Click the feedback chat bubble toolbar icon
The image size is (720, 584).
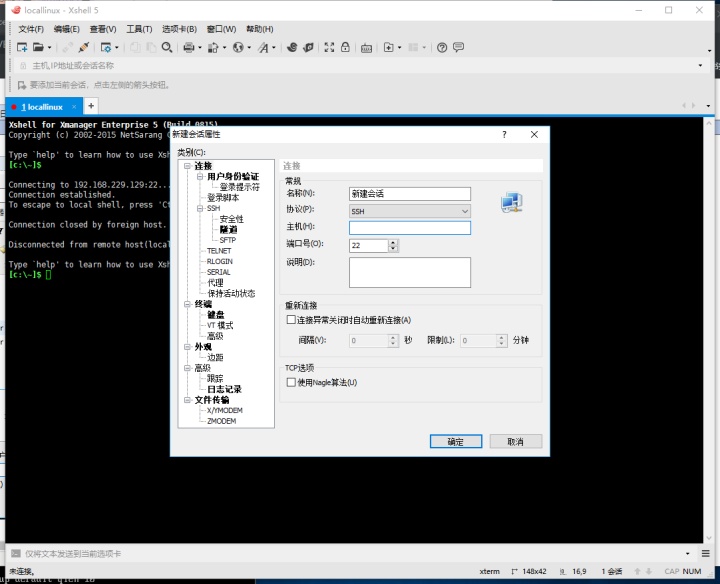point(458,47)
